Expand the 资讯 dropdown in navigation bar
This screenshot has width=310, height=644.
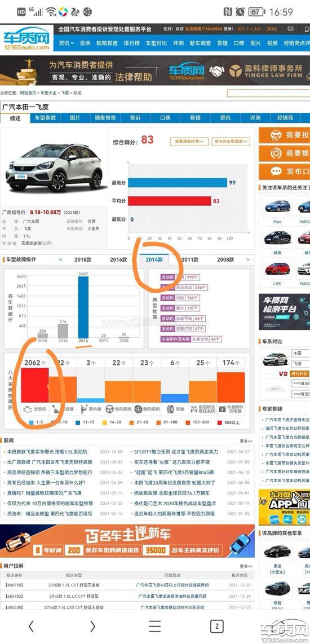tap(66, 43)
